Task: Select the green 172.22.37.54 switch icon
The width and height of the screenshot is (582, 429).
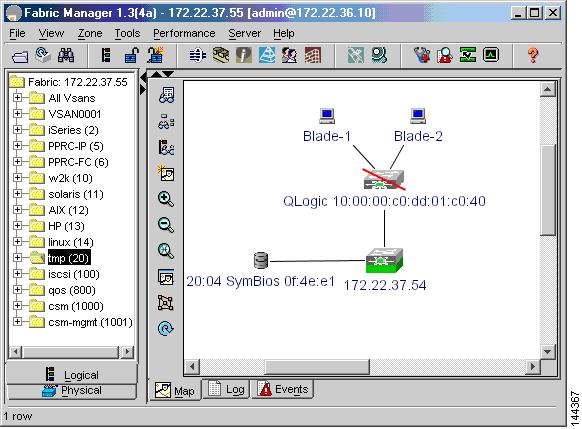Action: (x=384, y=261)
